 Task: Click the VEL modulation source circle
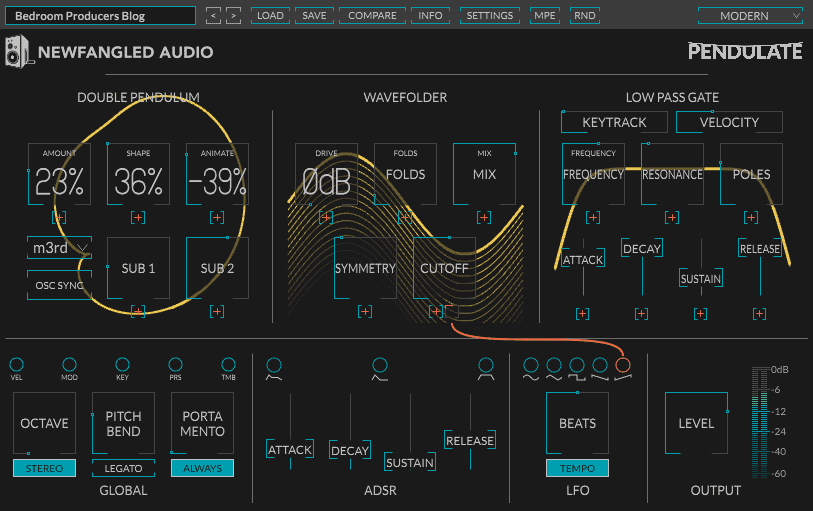[x=16, y=364]
